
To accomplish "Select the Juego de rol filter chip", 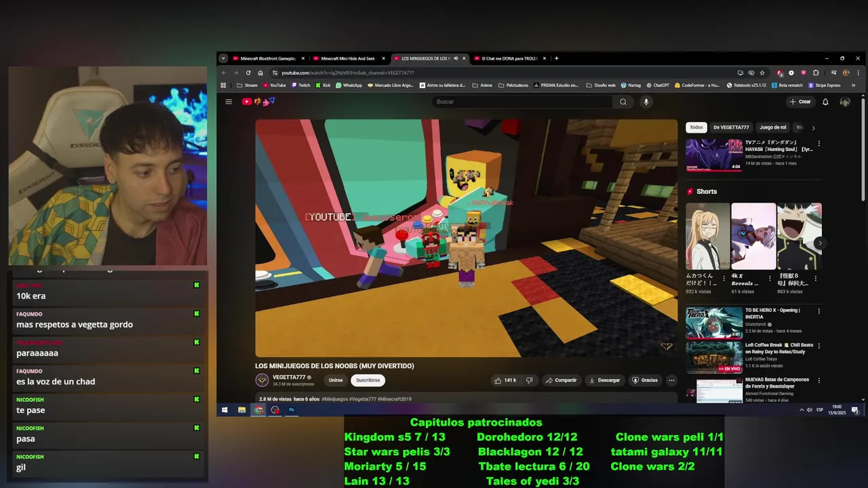I will coord(773,127).
